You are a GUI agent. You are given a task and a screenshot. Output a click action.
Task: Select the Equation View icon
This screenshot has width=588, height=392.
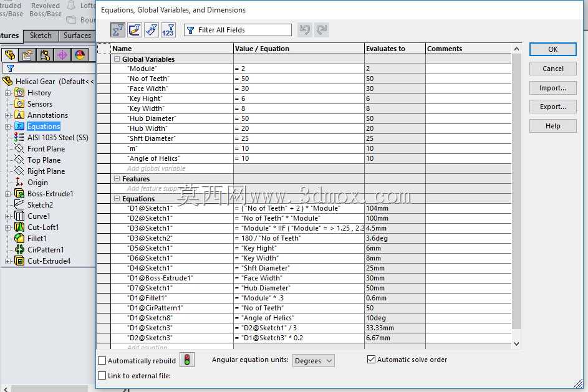coord(118,30)
